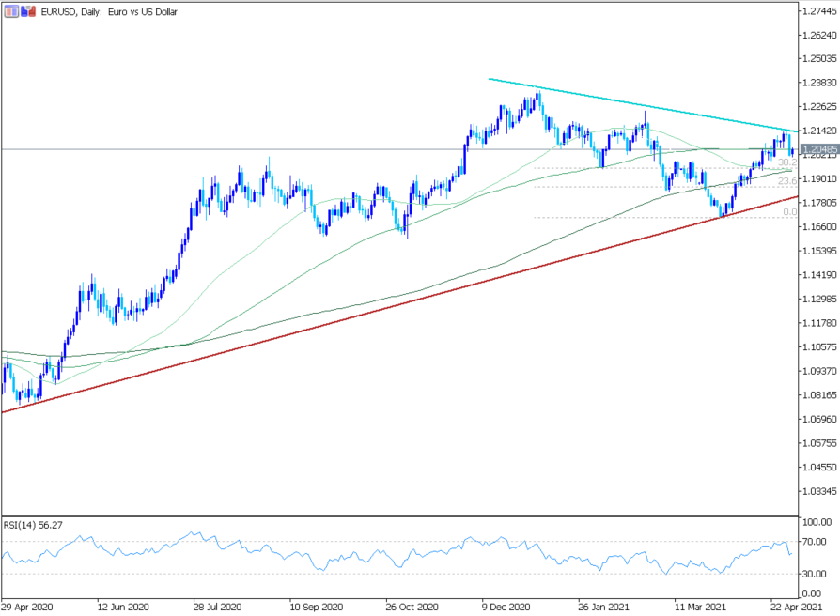Click the 1.12985 price scale value

coord(819,299)
